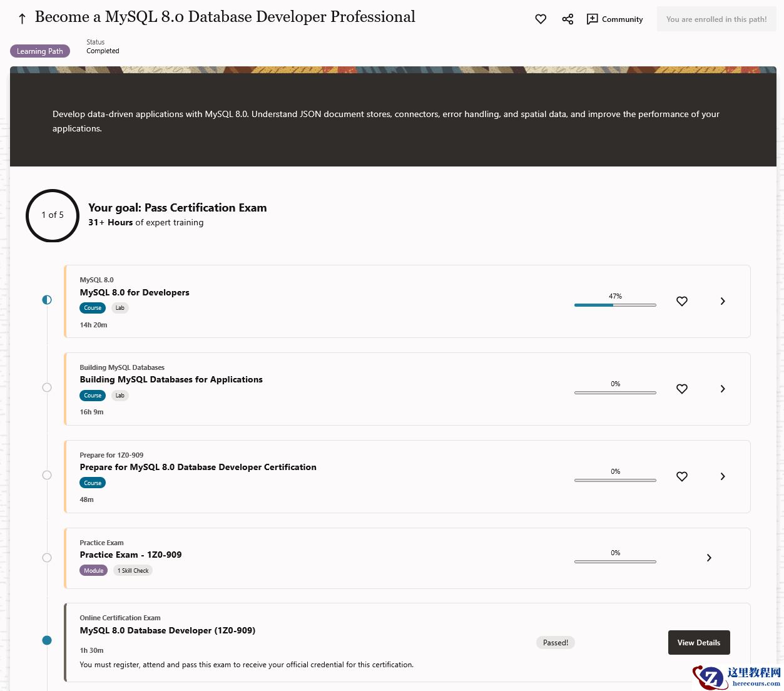Click the half-filled progress marker for MySQL 8.0
This screenshot has width=784, height=691.
pos(47,300)
